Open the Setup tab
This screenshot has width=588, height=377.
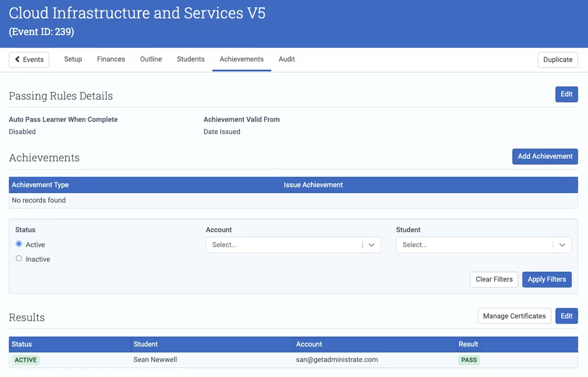(73, 59)
